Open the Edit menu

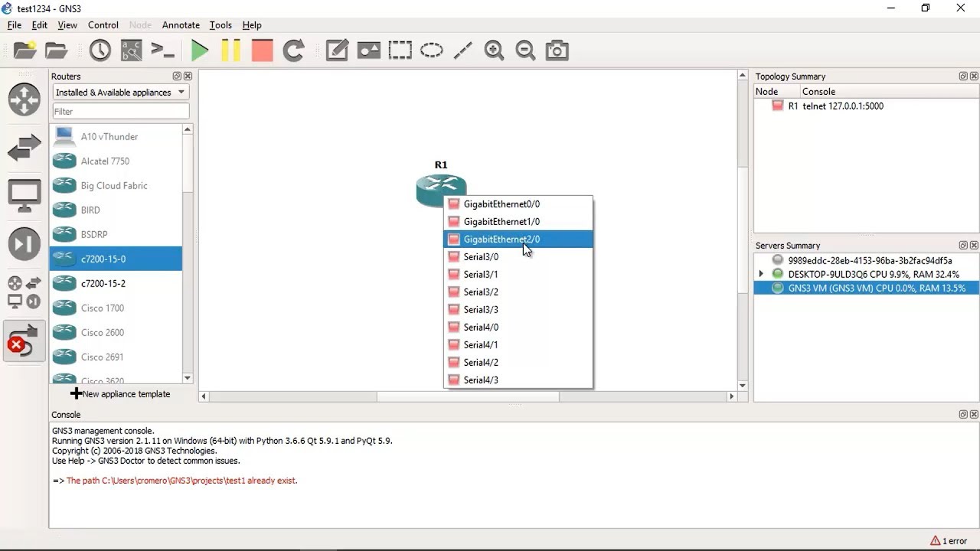click(40, 25)
